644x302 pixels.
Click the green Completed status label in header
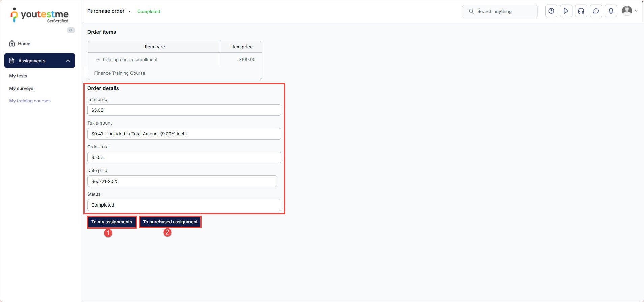[149, 11]
